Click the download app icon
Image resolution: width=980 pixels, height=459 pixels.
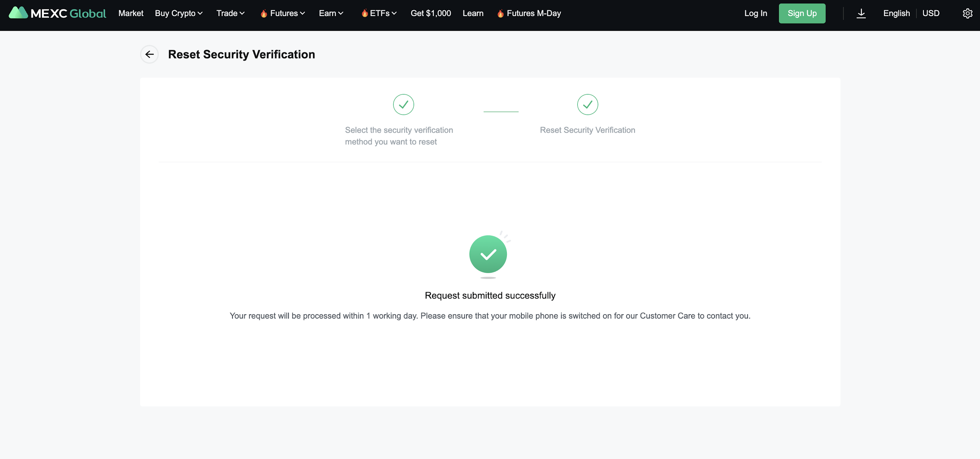[861, 13]
